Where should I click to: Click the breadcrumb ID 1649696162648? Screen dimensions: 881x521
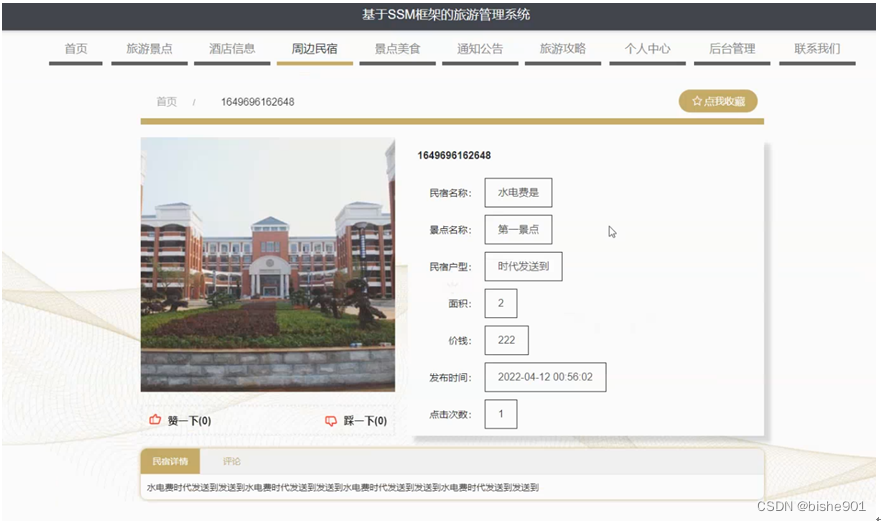(257, 102)
